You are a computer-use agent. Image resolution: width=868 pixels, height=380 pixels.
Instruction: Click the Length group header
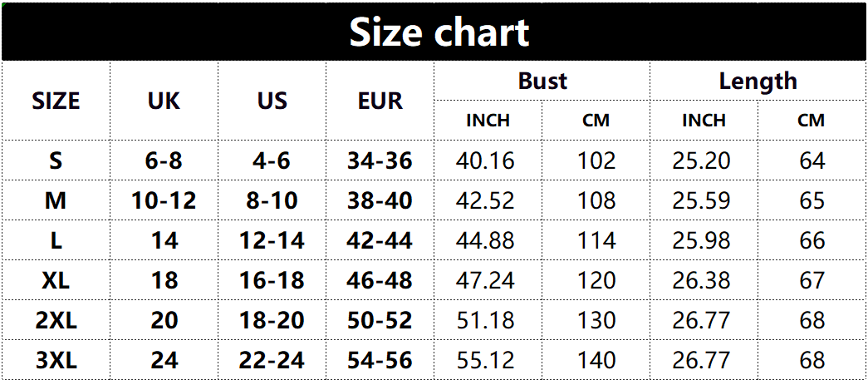click(758, 81)
